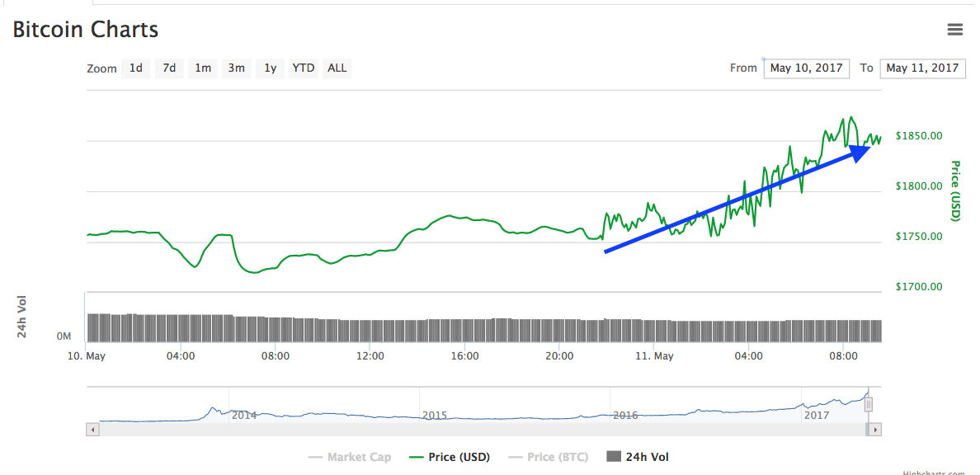Toggle Market Cap series in legend
This screenshot has width=980, height=475.
coord(350,458)
